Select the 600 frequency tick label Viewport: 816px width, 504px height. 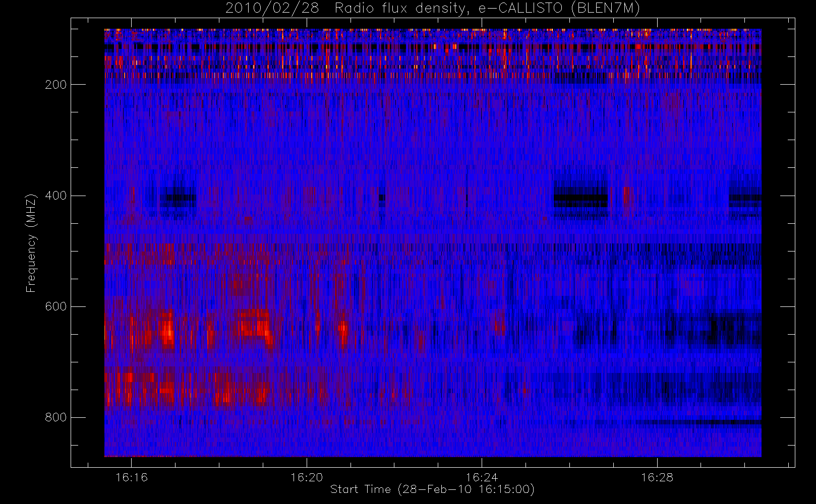[56, 306]
